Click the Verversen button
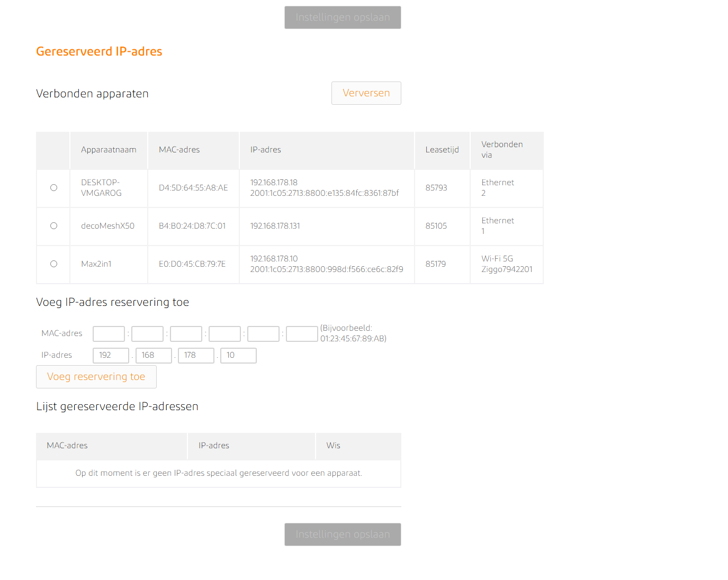 366,93
